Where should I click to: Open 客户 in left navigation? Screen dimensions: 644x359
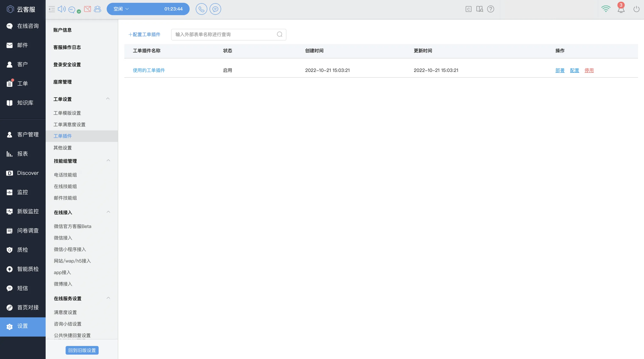[x=23, y=64]
